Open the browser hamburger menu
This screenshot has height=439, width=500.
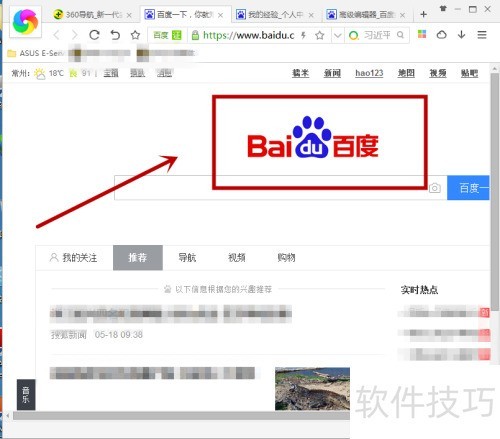click(x=482, y=34)
